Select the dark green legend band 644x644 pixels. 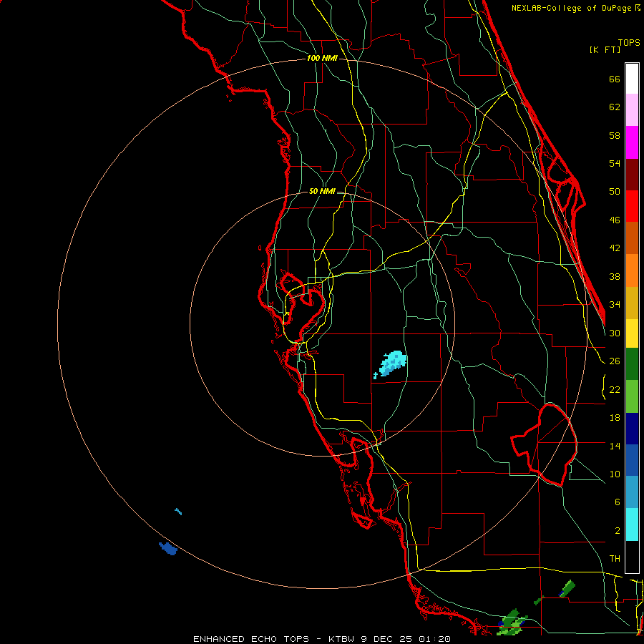point(632,364)
